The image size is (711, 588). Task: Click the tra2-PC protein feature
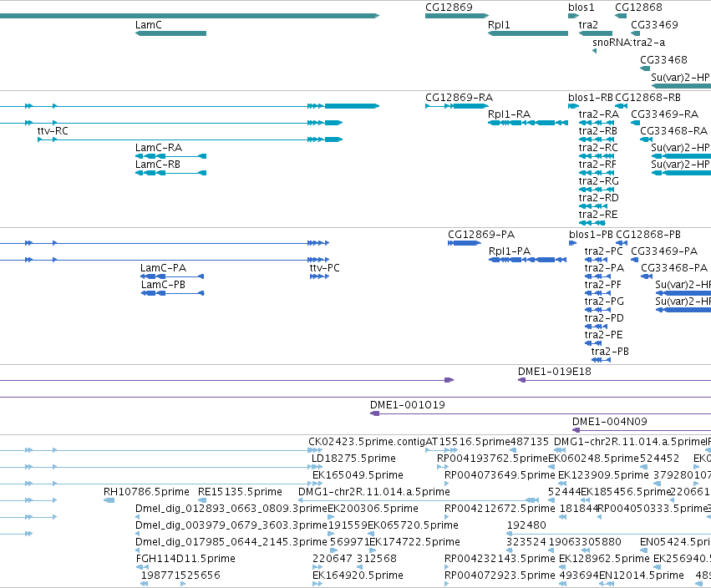596,260
